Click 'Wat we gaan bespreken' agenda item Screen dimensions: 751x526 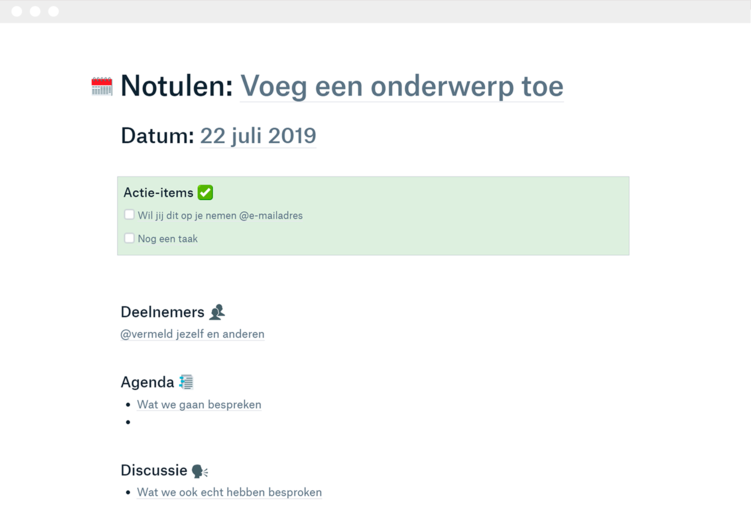tap(199, 405)
